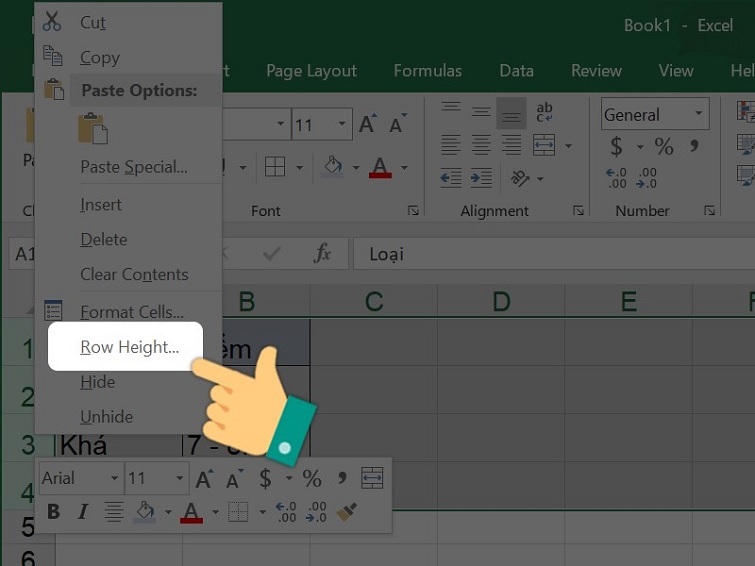The image size is (755, 566).
Task: Click the Format Painter brush on mini toolbar
Action: point(346,512)
